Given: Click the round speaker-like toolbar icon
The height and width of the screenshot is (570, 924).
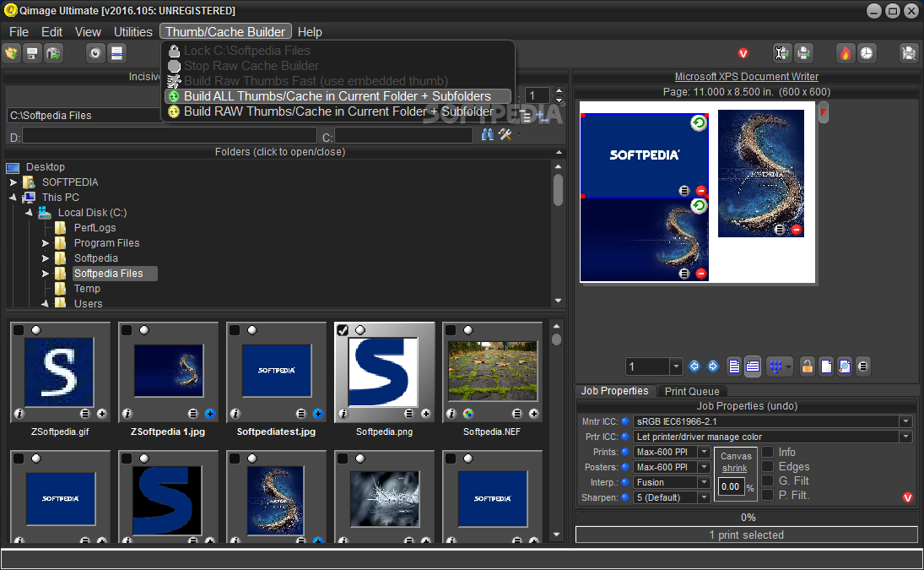Looking at the screenshot, I should [x=95, y=54].
